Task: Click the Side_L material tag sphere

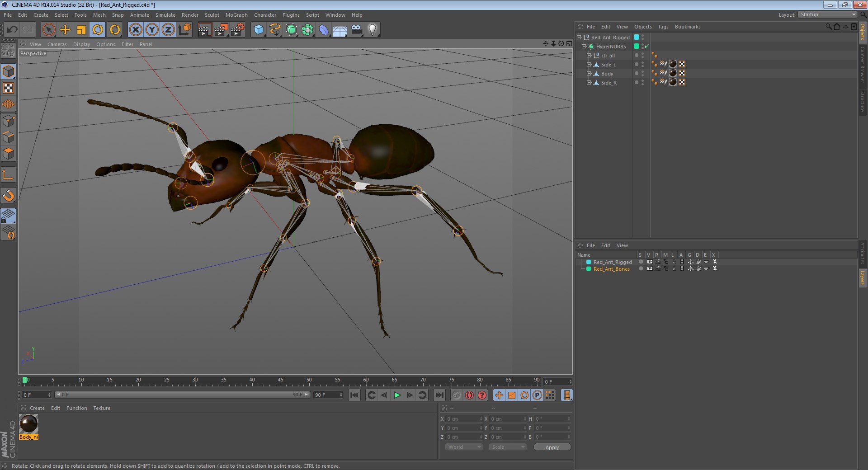Action: 673,64
